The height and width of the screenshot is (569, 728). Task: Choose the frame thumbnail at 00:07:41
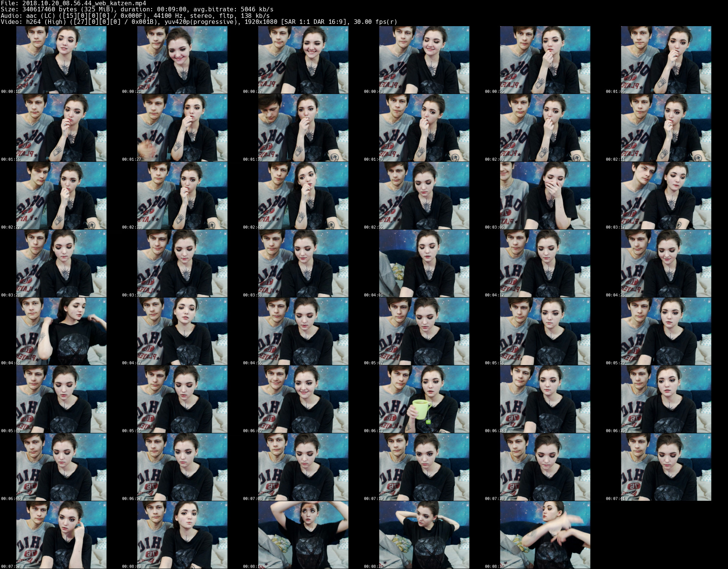pos(666,467)
